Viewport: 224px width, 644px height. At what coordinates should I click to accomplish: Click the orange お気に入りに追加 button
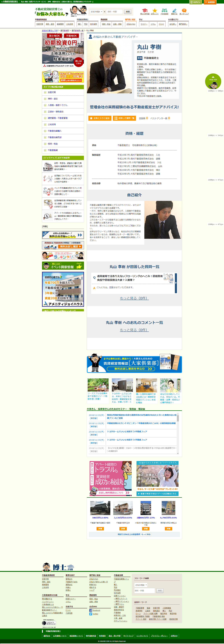(100, 118)
